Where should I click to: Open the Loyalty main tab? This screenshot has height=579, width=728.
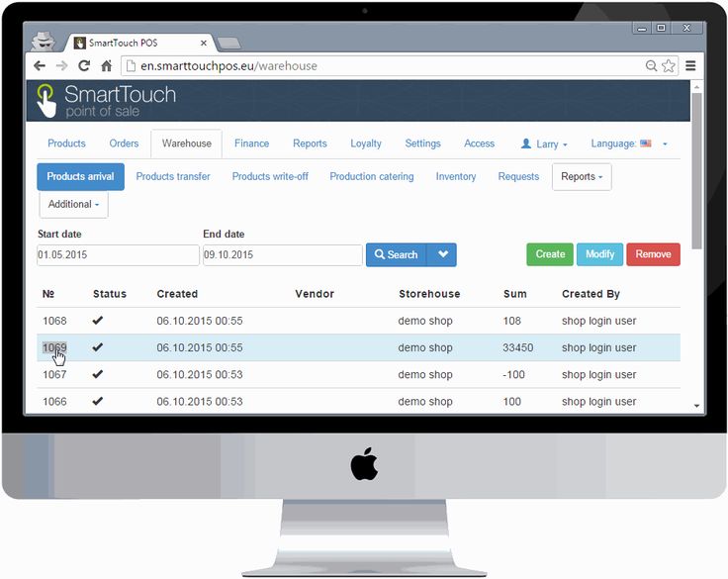point(366,144)
